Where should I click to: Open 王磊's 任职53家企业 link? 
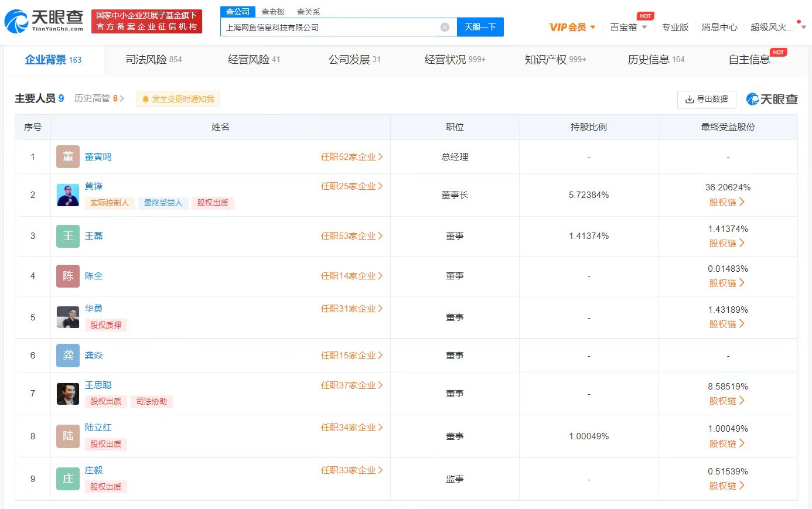click(352, 236)
